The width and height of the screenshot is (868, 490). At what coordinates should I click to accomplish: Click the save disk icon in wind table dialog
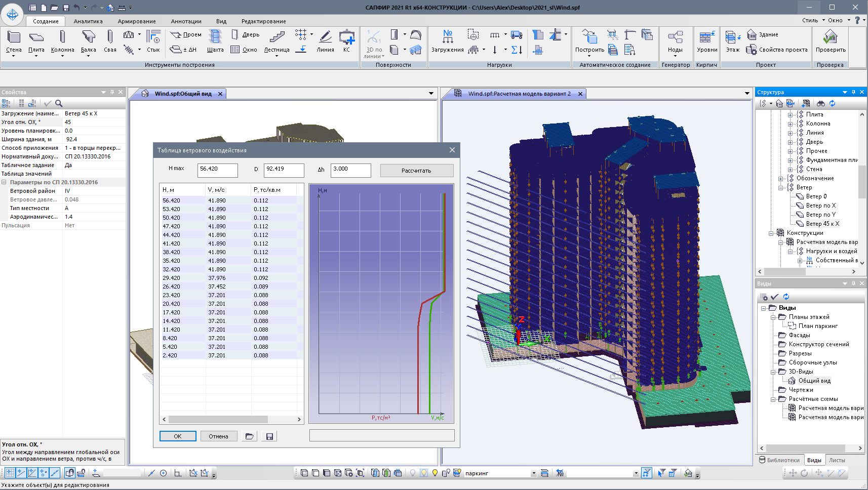pos(269,436)
